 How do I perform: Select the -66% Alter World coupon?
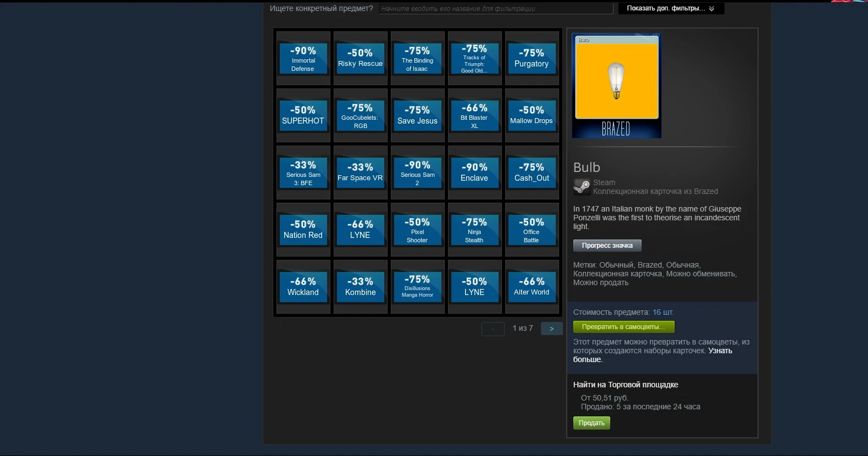click(532, 287)
